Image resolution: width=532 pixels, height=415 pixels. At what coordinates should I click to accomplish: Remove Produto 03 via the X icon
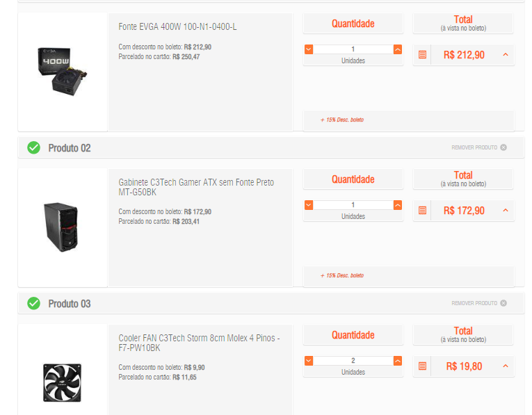point(503,303)
